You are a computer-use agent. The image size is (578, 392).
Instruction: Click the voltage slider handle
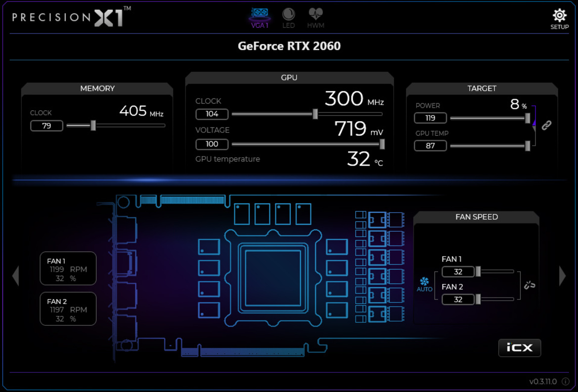pos(382,144)
